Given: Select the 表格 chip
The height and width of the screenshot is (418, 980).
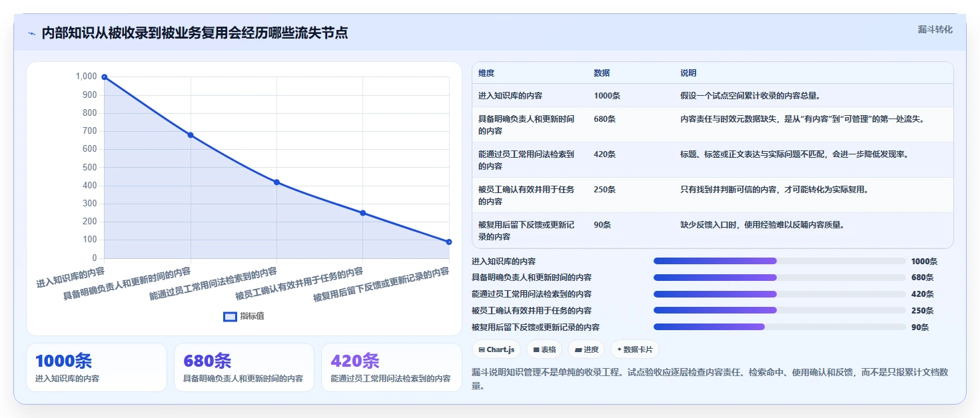Looking at the screenshot, I should pyautogui.click(x=544, y=349).
